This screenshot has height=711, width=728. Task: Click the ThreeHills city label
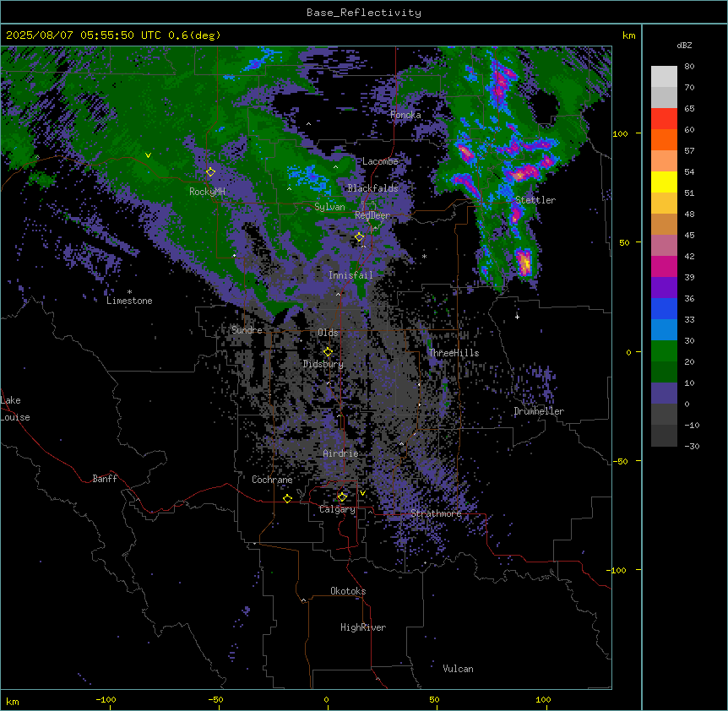coord(454,353)
